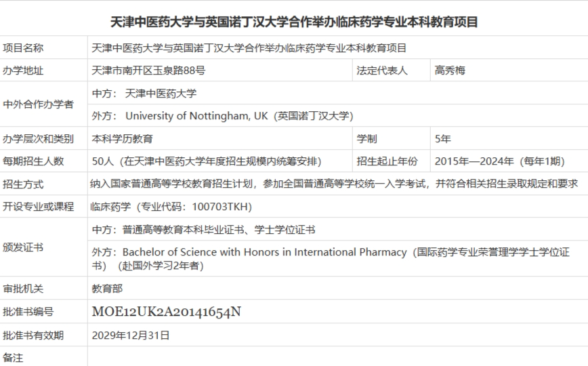The image size is (588, 366).
Task: Click the 纳入国家普通高等学校教育招生计划 text
Action: click(x=334, y=184)
